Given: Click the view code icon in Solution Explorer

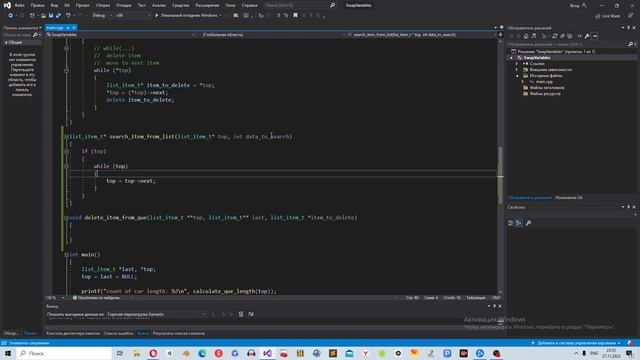Looking at the screenshot, I should [579, 36].
